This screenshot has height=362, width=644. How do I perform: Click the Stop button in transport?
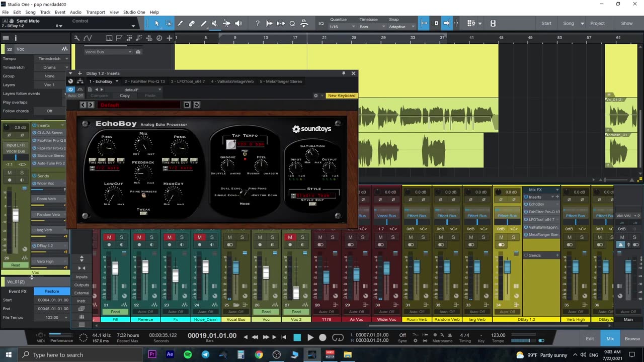click(297, 337)
